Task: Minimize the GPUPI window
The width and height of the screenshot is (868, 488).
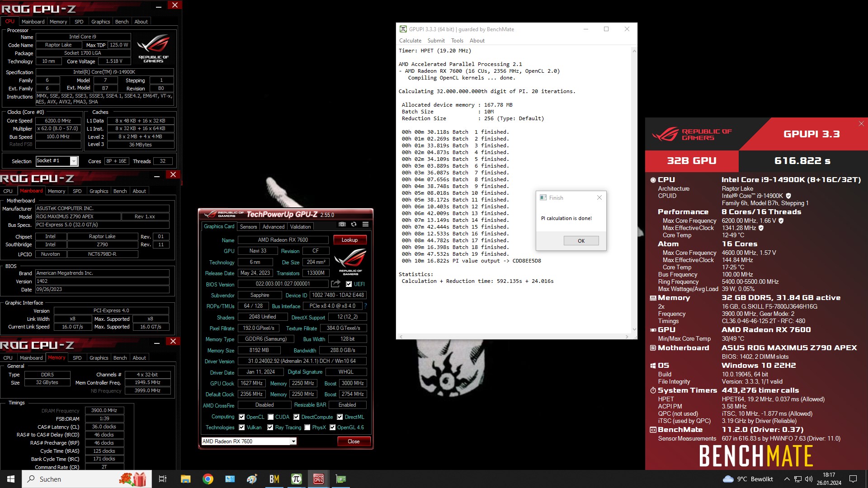Action: 585,29
